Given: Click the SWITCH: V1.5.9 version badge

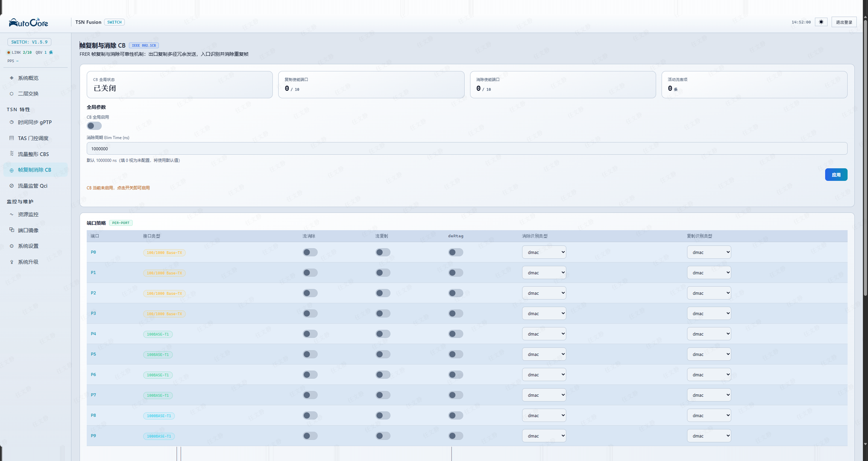Looking at the screenshot, I should (x=29, y=42).
